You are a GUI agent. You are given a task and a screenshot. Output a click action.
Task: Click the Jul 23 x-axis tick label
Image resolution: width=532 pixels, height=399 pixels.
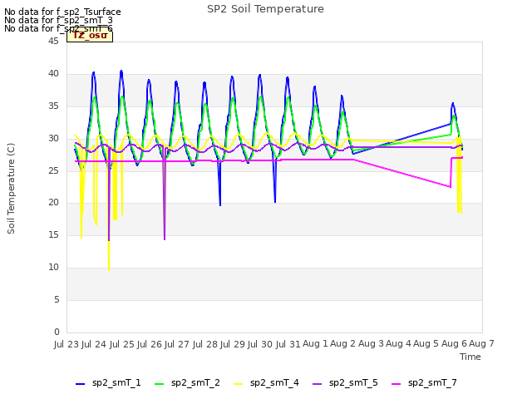[66, 344]
